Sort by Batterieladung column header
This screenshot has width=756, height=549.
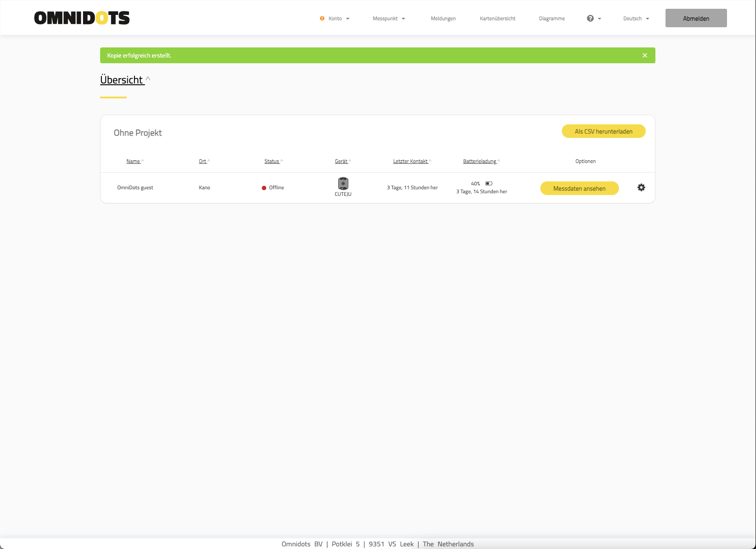pyautogui.click(x=480, y=161)
